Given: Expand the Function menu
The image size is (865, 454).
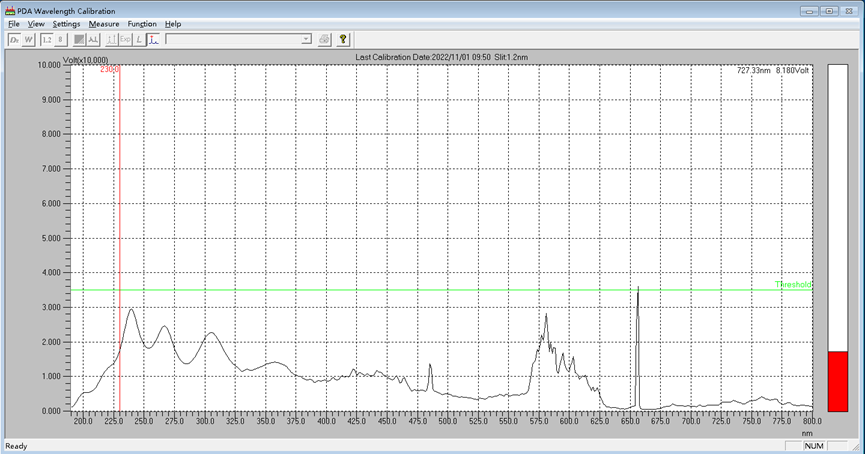Looking at the screenshot, I should coord(142,23).
